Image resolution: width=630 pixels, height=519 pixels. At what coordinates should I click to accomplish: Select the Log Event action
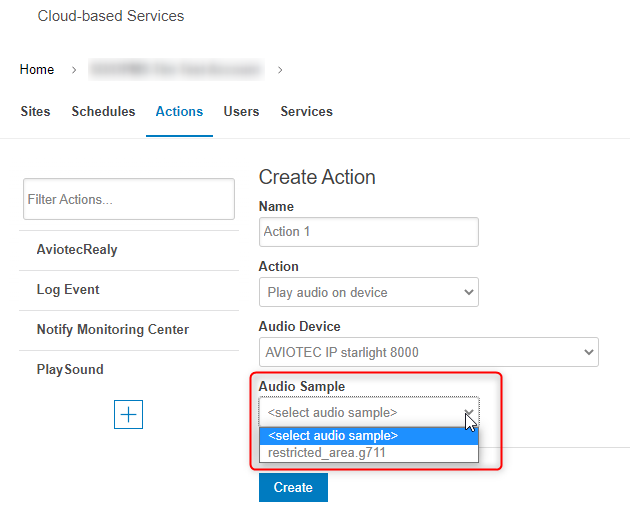click(68, 290)
